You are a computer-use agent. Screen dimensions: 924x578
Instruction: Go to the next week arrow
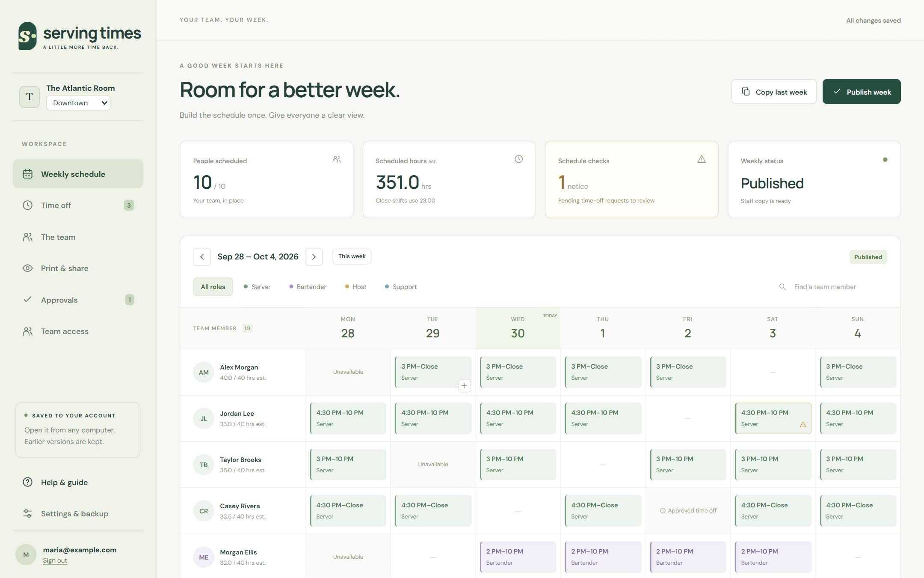click(314, 257)
